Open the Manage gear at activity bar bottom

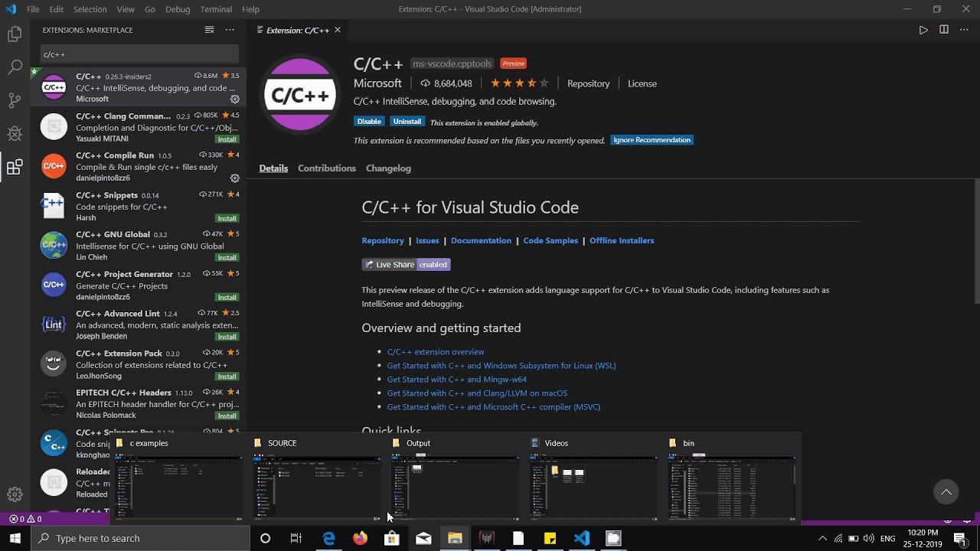(x=15, y=494)
